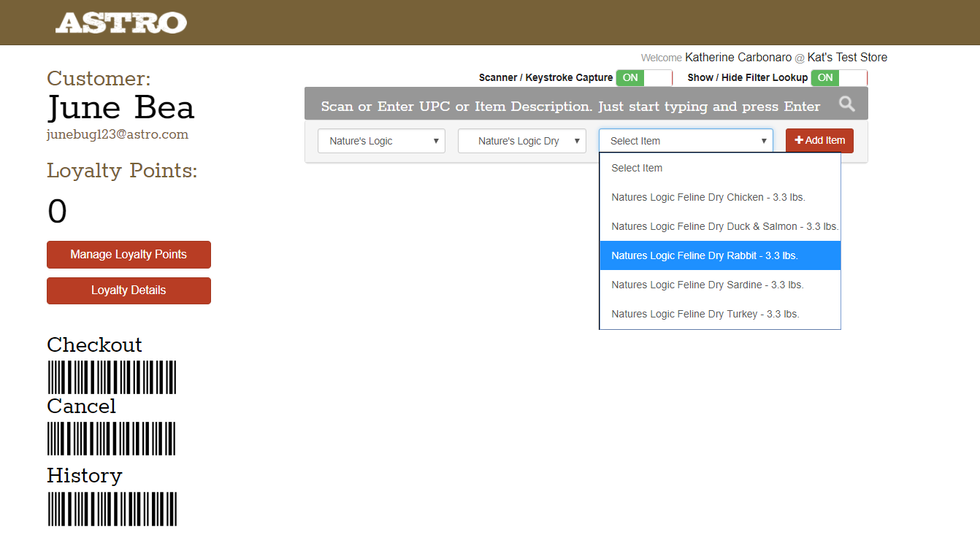Select Natures Logic Feline Dry Rabbit option
The image size is (980, 551).
pos(720,255)
